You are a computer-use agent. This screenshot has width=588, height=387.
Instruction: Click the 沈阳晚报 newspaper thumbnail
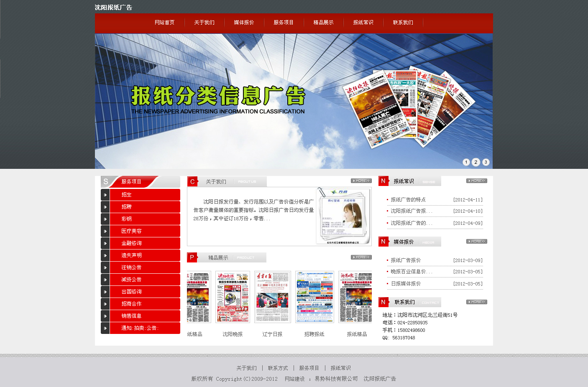(x=233, y=297)
